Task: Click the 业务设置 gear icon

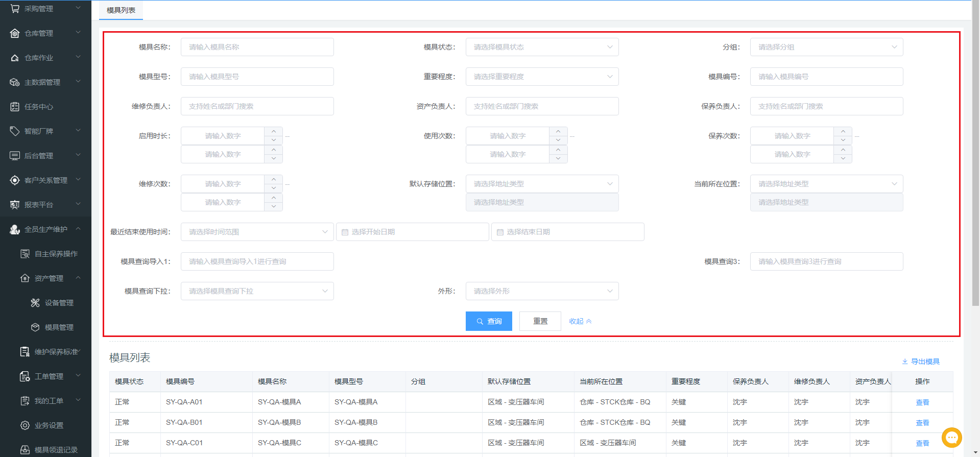Action: click(x=25, y=425)
